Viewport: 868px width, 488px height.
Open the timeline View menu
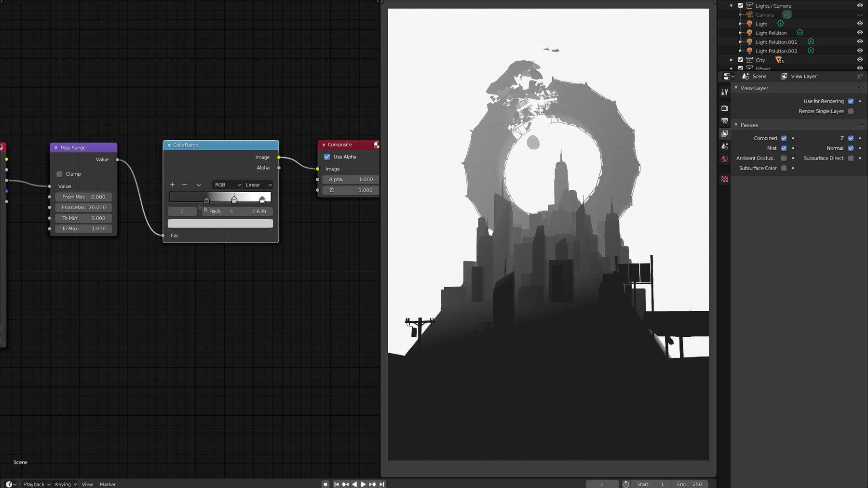(x=87, y=484)
